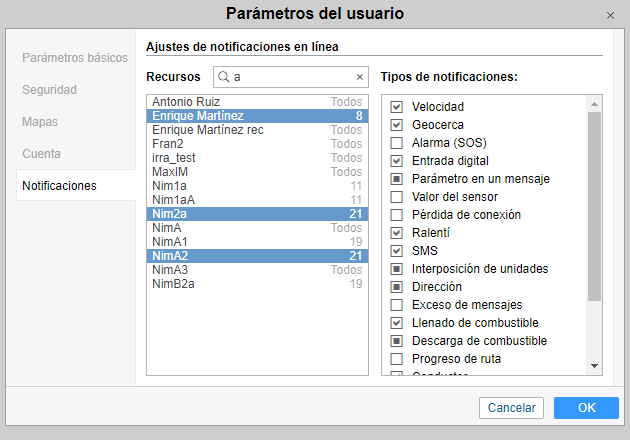Viewport: 630px width, 440px height.
Task: Focus the Recursos search input field
Action: (290, 77)
